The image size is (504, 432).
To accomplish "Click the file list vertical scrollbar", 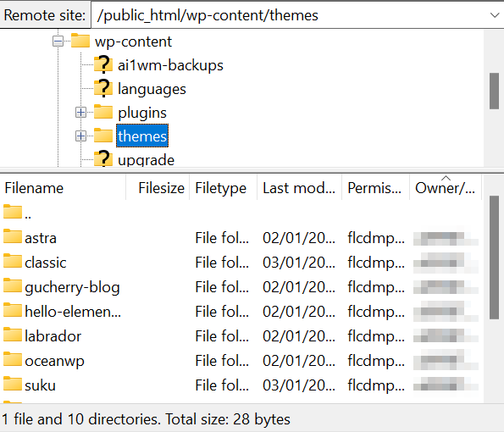I will point(494,258).
